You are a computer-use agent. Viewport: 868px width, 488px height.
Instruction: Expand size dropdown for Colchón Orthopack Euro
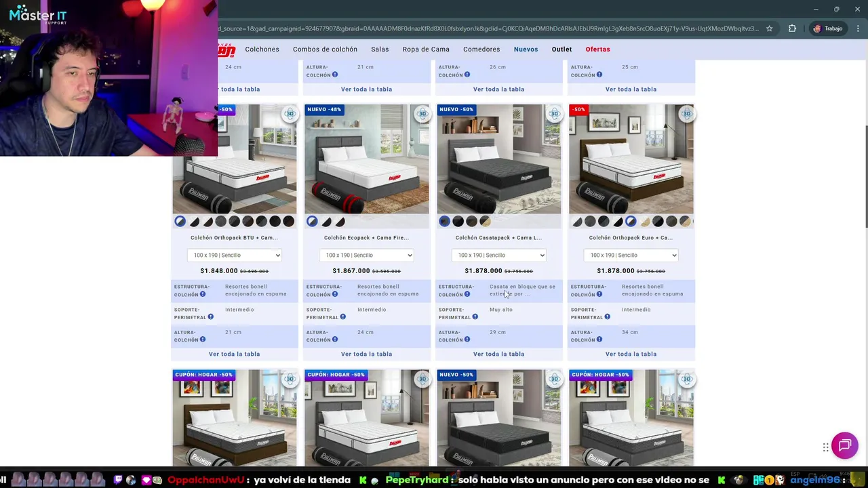click(x=631, y=255)
